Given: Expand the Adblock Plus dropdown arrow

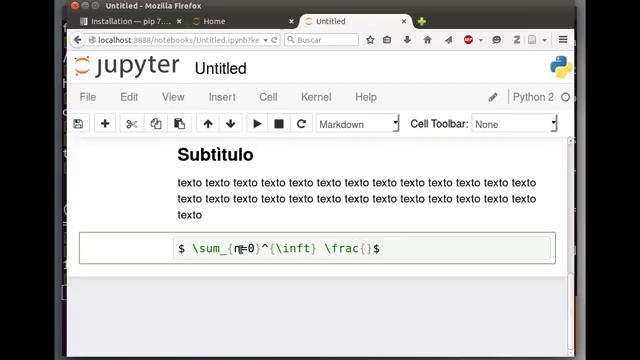Looking at the screenshot, I should (481, 40).
